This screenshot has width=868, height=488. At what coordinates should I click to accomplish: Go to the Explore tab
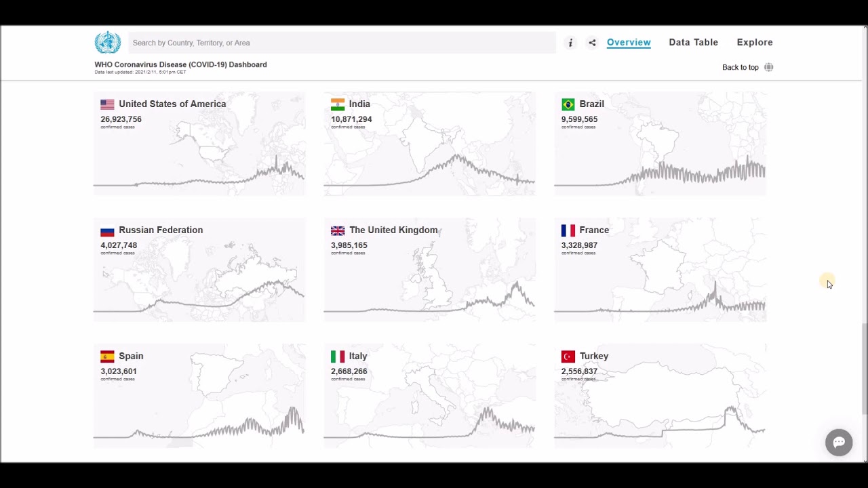pyautogui.click(x=755, y=42)
